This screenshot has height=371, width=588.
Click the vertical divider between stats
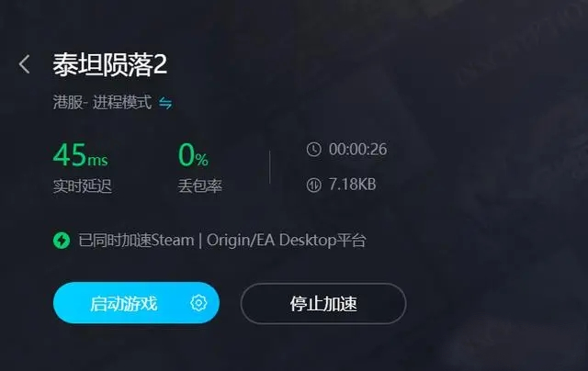click(269, 167)
